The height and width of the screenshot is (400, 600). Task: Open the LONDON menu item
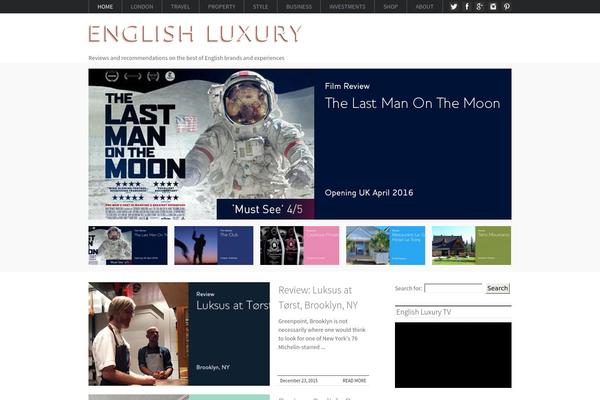point(142,7)
